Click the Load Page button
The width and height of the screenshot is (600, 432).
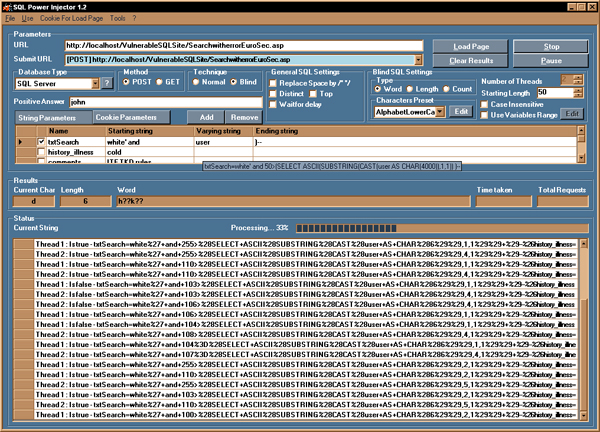tap(471, 46)
